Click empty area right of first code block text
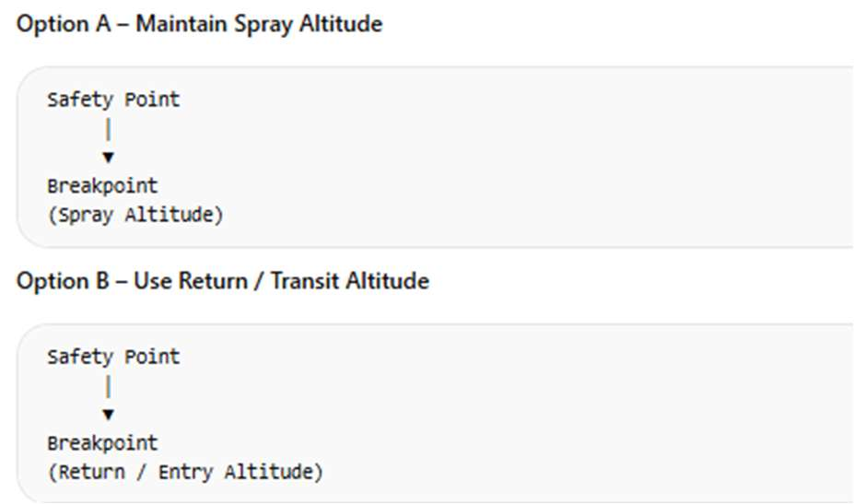This screenshot has height=504, width=854. (x=553, y=157)
